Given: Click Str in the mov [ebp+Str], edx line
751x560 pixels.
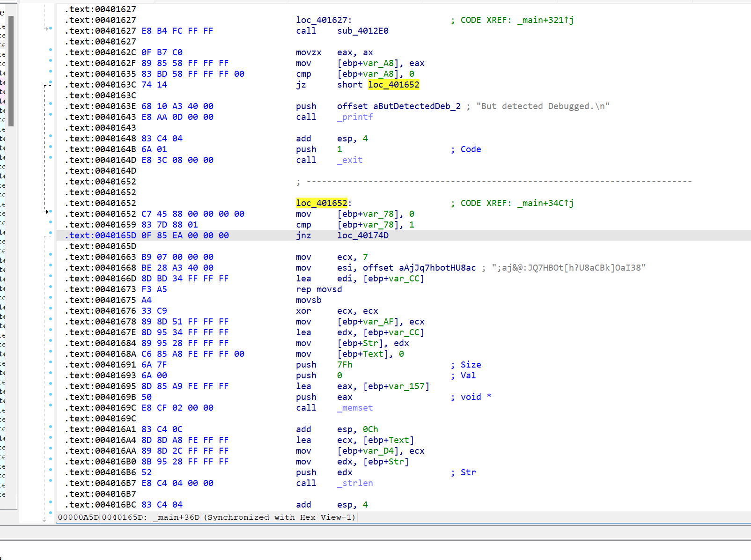Looking at the screenshot, I should (370, 343).
